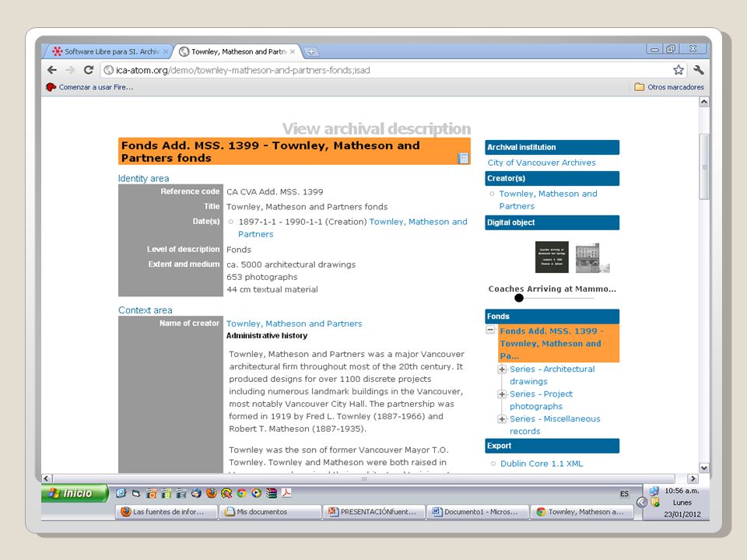
Task: Launch Firefox from the Quick Launch bar
Action: tap(212, 493)
